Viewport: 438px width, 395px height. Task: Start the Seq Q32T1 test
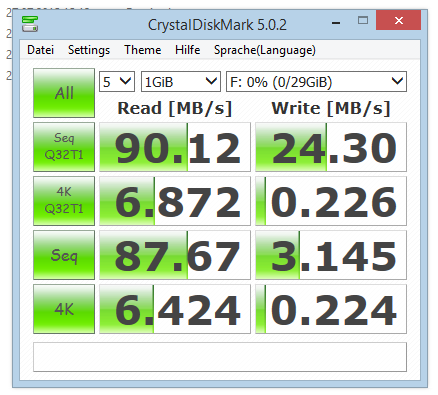click(64, 147)
